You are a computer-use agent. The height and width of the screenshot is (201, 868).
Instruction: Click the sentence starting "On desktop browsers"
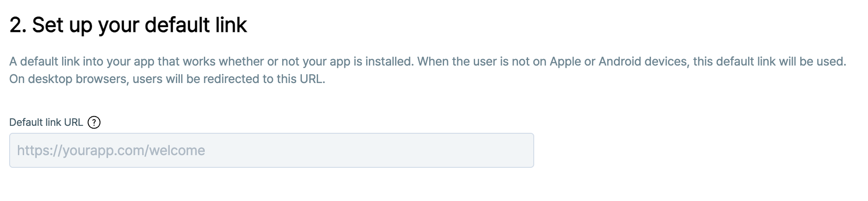pos(167,79)
